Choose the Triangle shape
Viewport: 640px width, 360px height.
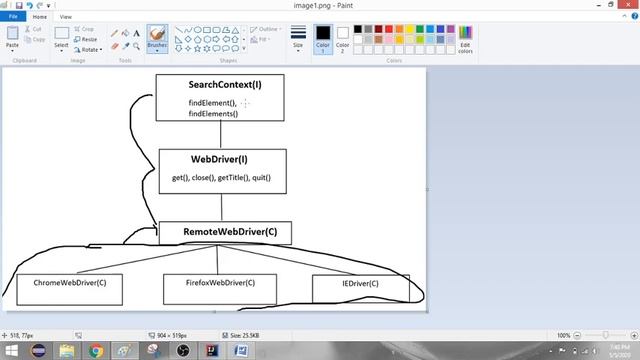pyautogui.click(x=236, y=30)
